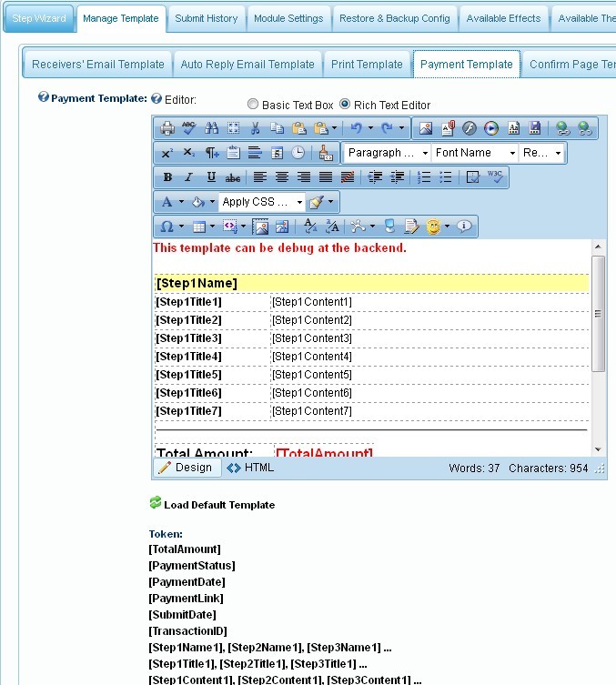The width and height of the screenshot is (616, 685).
Task: Run the W3C validator tool
Action: tap(495, 177)
